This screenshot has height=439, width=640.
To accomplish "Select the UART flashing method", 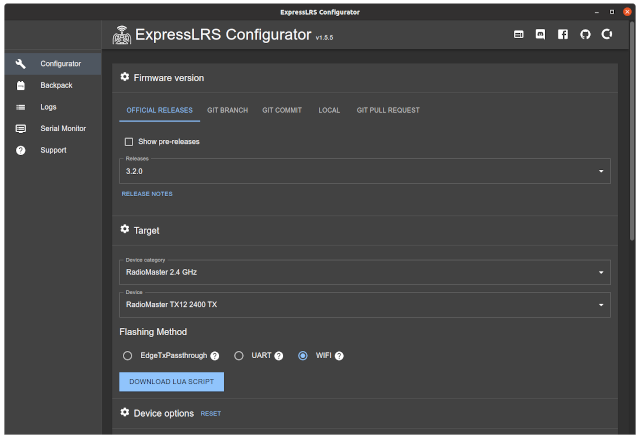I will tap(239, 356).
